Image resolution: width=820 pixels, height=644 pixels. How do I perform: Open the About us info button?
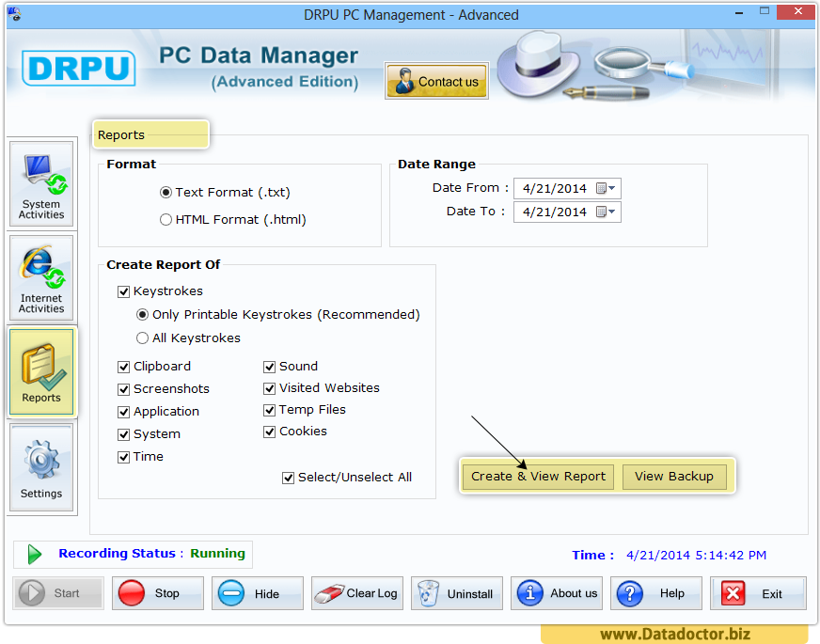557,593
